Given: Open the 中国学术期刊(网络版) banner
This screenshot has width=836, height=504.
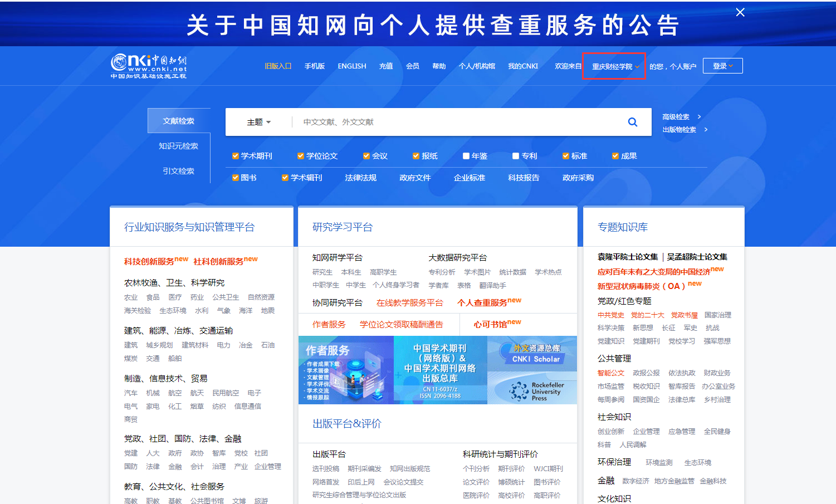Looking at the screenshot, I should click(440, 370).
